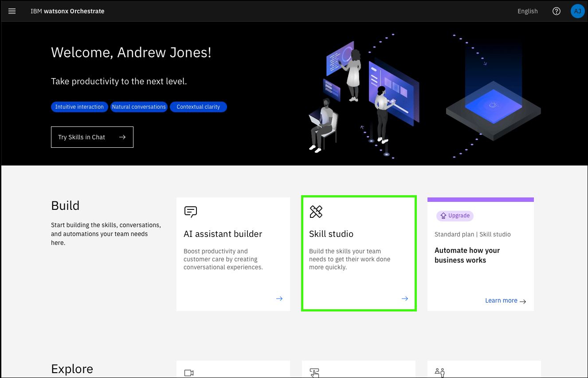This screenshot has height=378, width=588.
Task: Click the video camera icon in Explore
Action: [189, 373]
